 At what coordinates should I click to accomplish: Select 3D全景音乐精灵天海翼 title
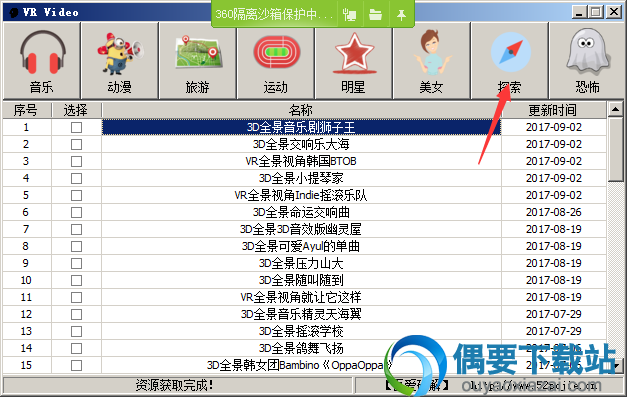pyautogui.click(x=301, y=314)
